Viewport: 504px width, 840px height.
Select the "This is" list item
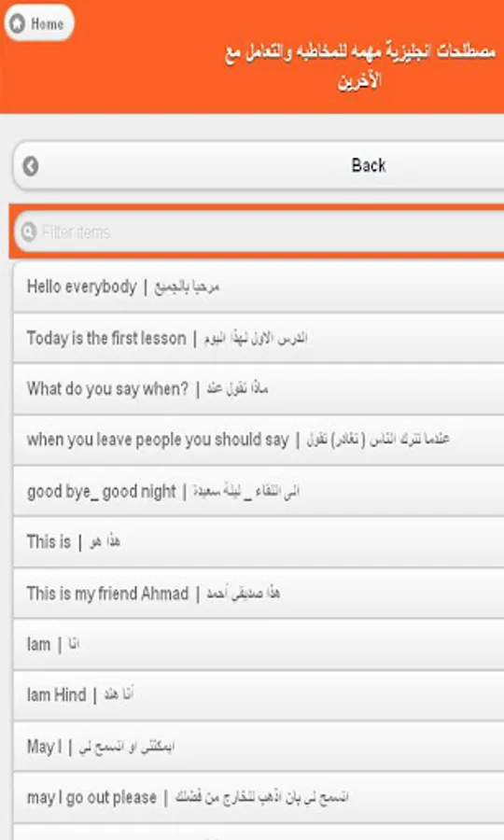(259, 542)
